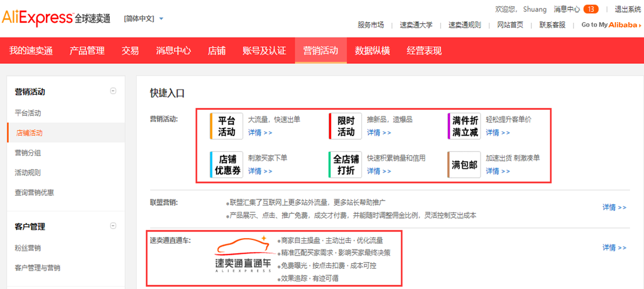
Task: Open 详情 link under 刺激买家下单
Action: (260, 171)
